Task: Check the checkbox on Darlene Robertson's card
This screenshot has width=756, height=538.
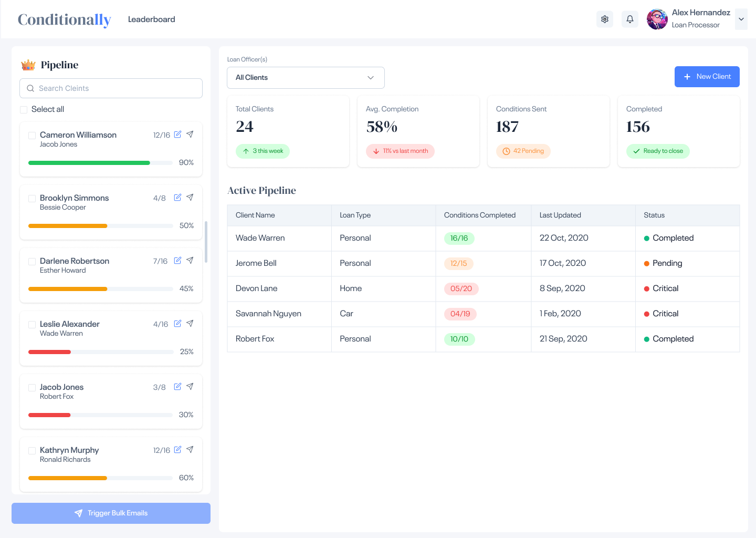Action: 32,261
